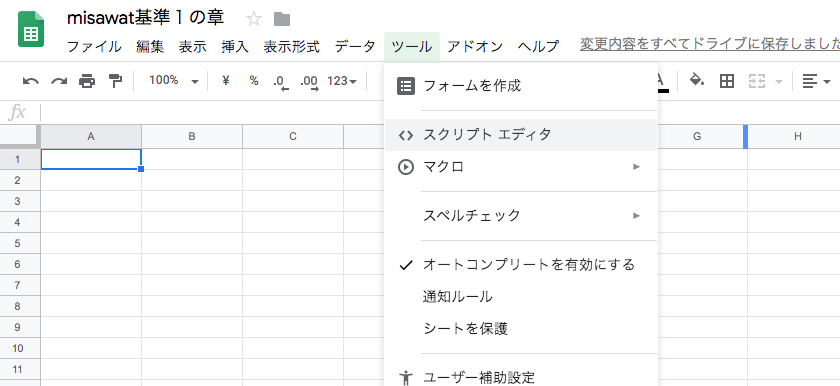Open the 100% zoom dropdown

[174, 81]
